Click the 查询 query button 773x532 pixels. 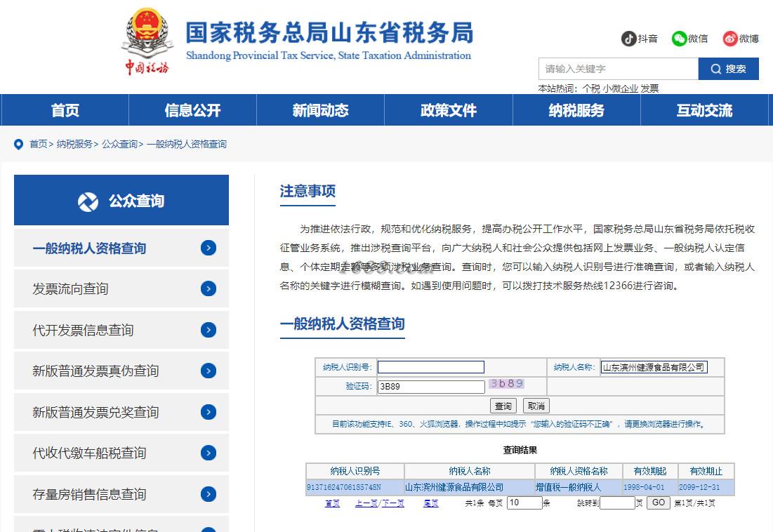(x=503, y=406)
